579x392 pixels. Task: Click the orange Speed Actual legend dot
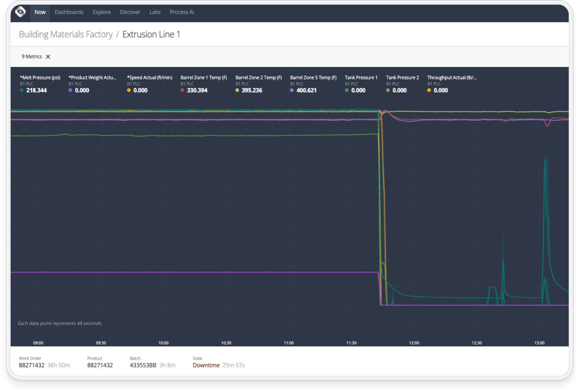[x=129, y=90]
